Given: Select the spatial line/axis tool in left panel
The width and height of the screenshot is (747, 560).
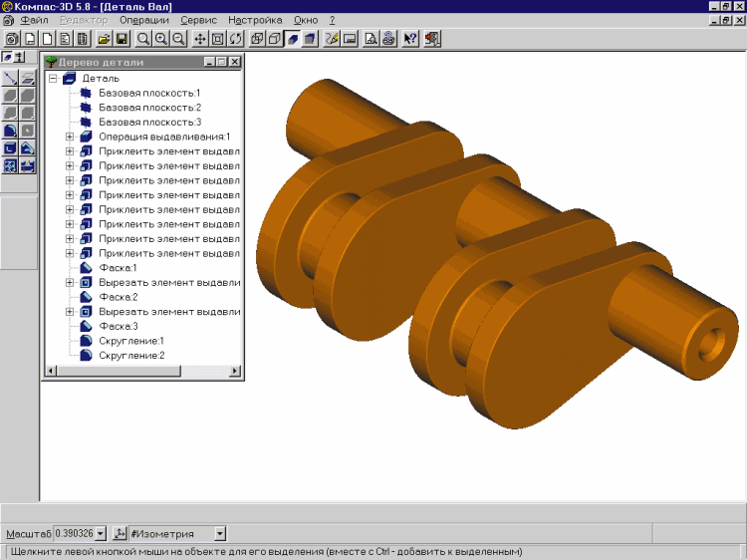Looking at the screenshot, I should [x=10, y=78].
